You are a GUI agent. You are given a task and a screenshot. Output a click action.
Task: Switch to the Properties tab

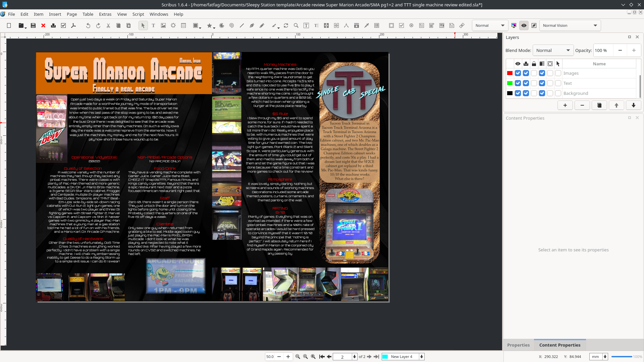[519, 345]
